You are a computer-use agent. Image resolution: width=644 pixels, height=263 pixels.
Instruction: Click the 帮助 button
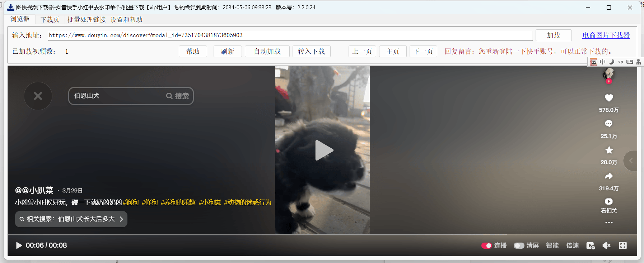click(193, 51)
